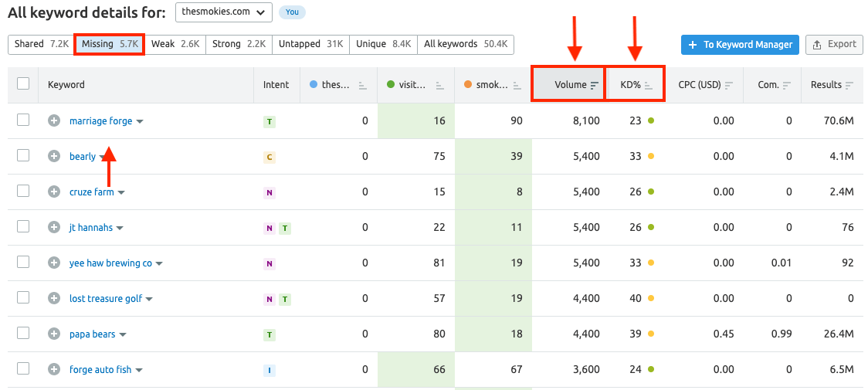The height and width of the screenshot is (390, 868).
Task: Click plus icon beside bearly
Action: (54, 156)
